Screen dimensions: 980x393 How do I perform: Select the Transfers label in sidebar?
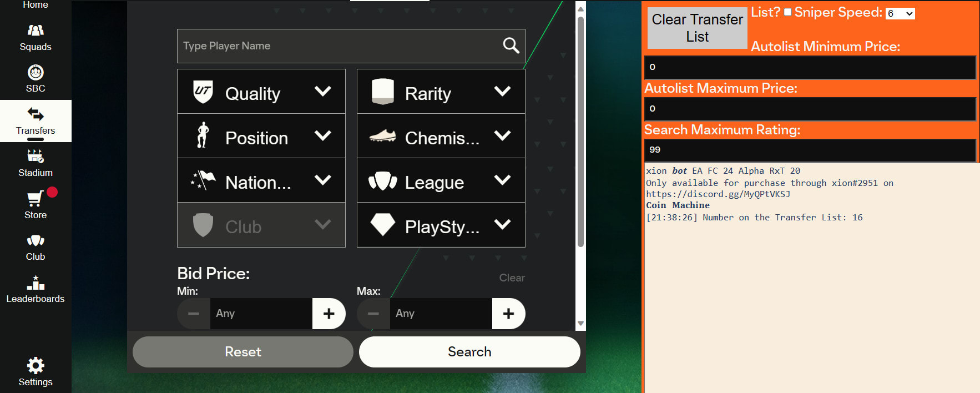click(36, 130)
